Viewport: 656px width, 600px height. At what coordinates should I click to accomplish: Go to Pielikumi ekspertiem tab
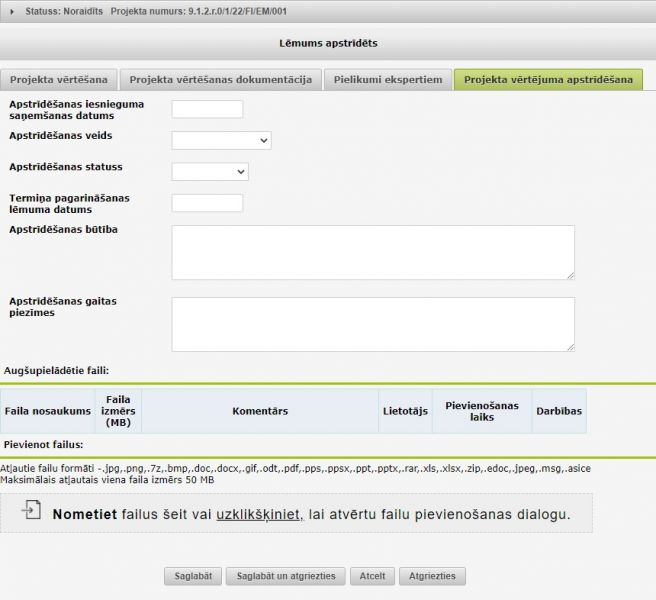pyautogui.click(x=388, y=80)
